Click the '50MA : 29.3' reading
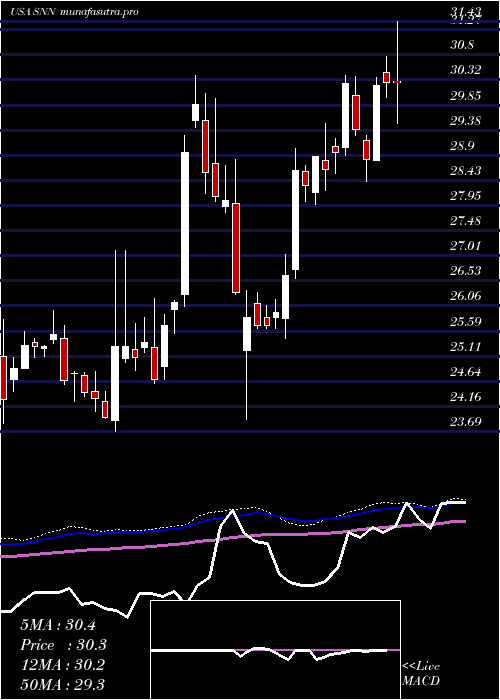The width and height of the screenshot is (500, 700). (x=62, y=685)
